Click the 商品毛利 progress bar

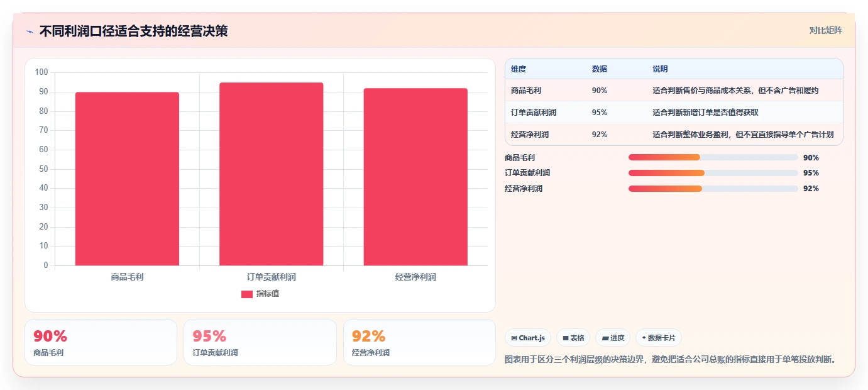click(x=713, y=157)
